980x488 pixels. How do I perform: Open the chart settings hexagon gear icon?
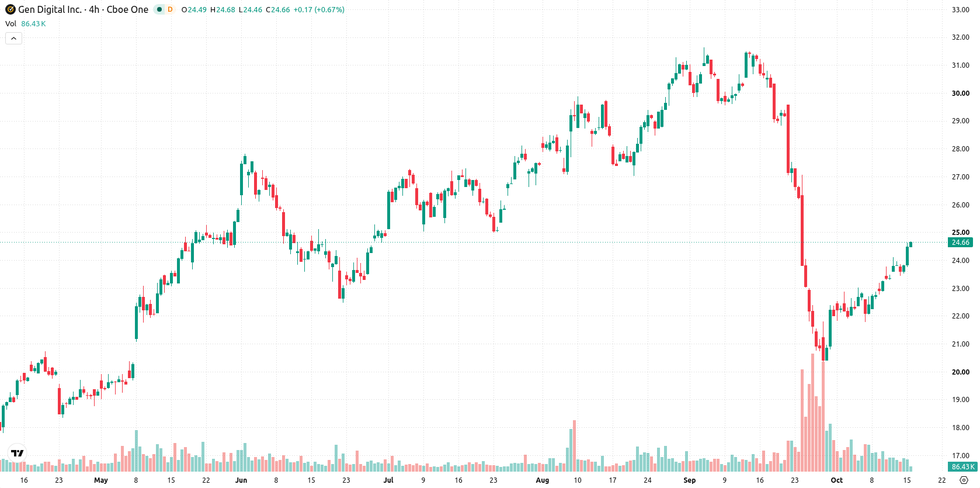[964, 480]
